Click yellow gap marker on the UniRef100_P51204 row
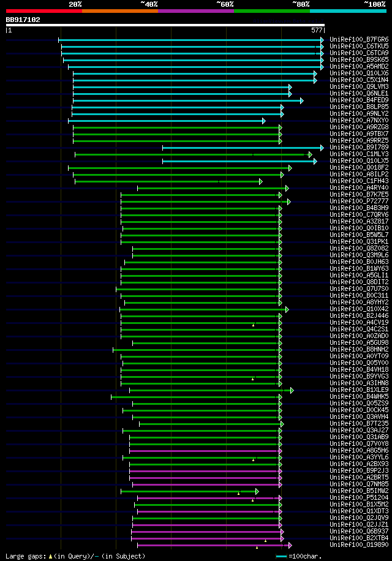 point(253,500)
